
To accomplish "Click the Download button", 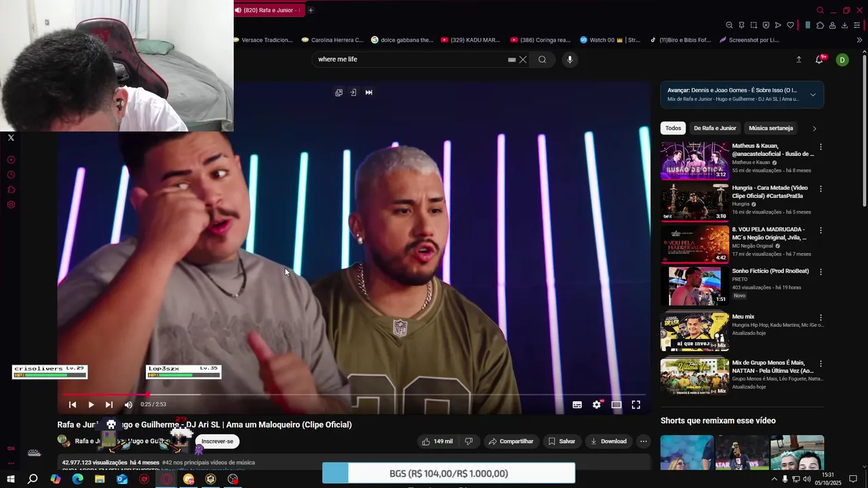I will coord(608,441).
